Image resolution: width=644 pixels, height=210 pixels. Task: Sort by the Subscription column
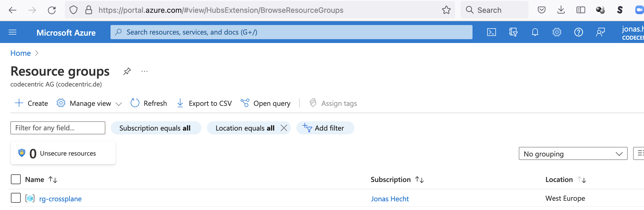pos(397,180)
